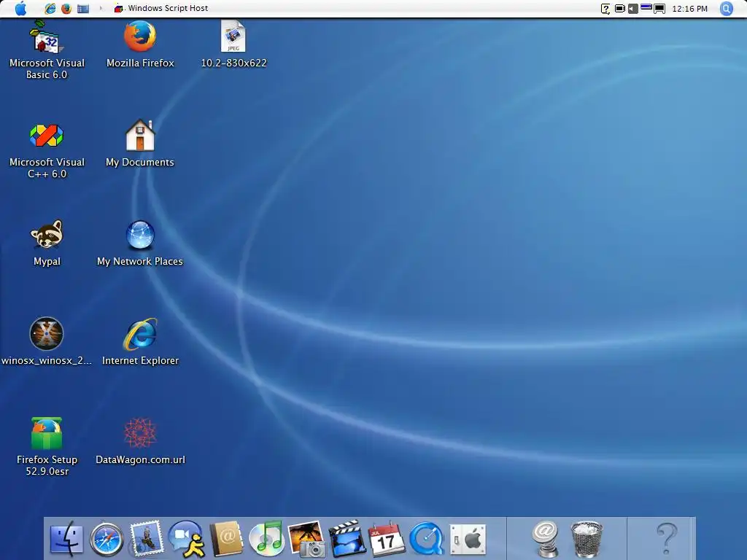
Task: Open the Trash in the dock
Action: click(587, 539)
